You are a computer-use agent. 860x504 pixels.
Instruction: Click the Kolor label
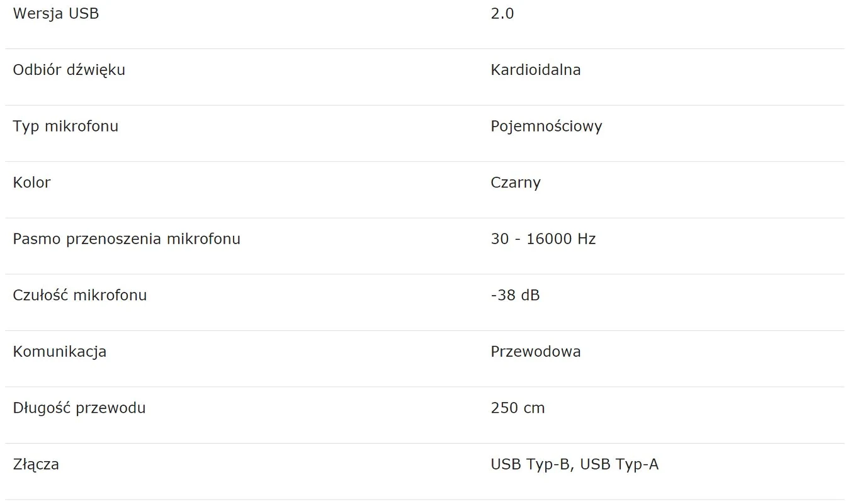coord(32,182)
